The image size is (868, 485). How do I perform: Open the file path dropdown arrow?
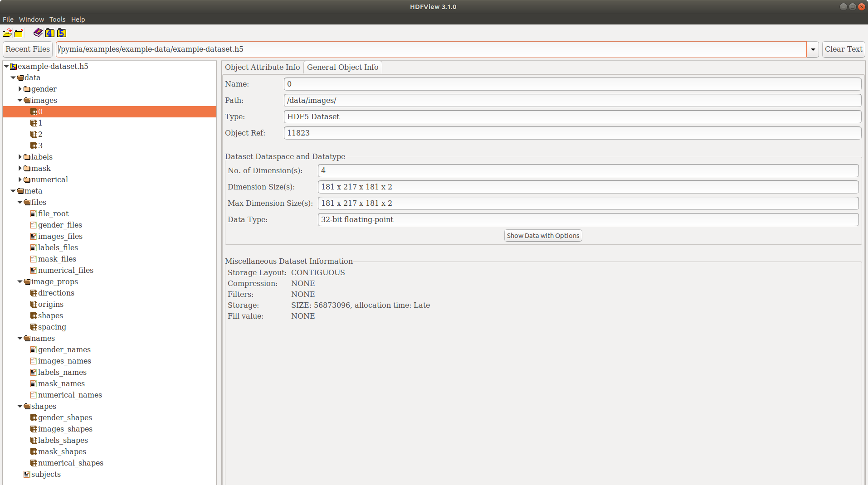(813, 49)
